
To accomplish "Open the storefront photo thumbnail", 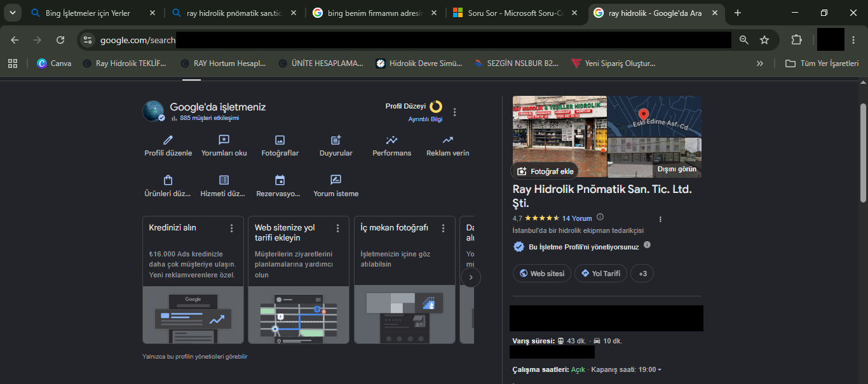I will point(560,136).
